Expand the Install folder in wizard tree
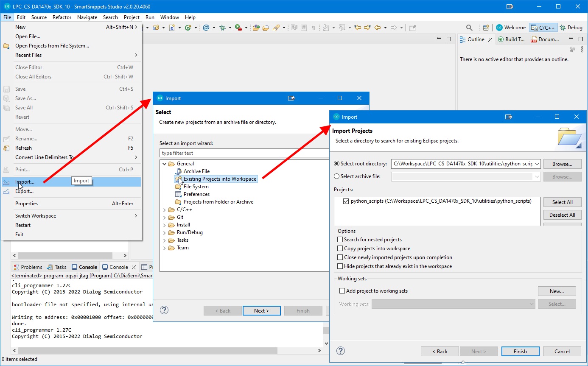This screenshot has width=588, height=366. 165,225
